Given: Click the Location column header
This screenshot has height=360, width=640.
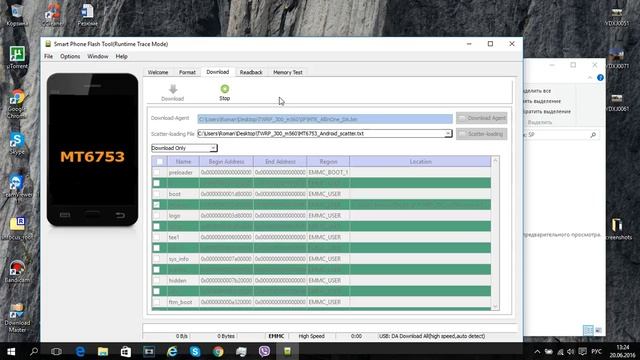Looking at the screenshot, I should [x=420, y=162].
